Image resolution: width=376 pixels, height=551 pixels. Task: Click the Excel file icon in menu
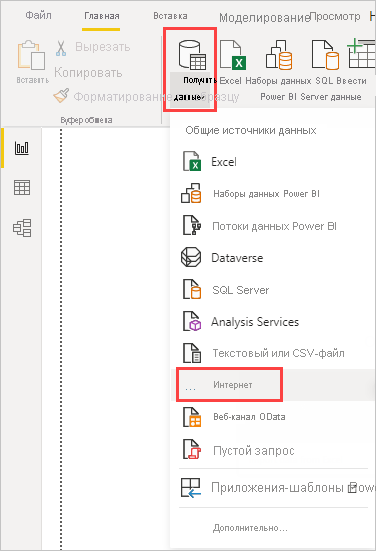(x=192, y=161)
